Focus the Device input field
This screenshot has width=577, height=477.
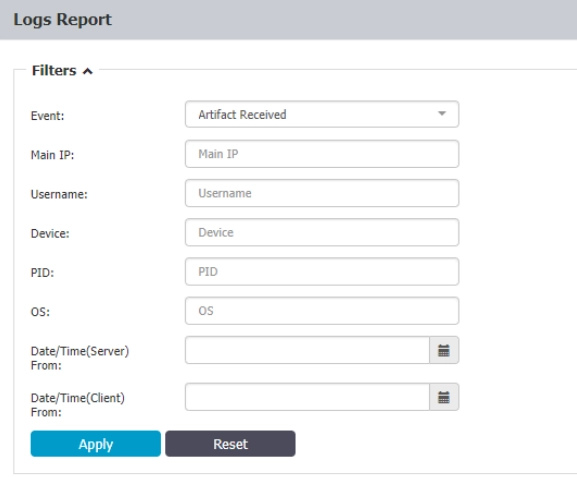[322, 232]
